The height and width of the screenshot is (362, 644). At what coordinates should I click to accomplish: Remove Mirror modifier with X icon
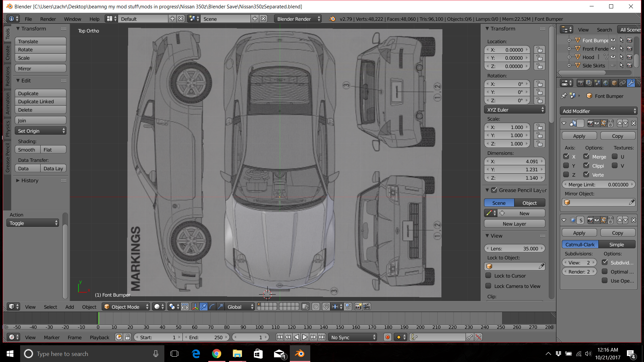634,123
